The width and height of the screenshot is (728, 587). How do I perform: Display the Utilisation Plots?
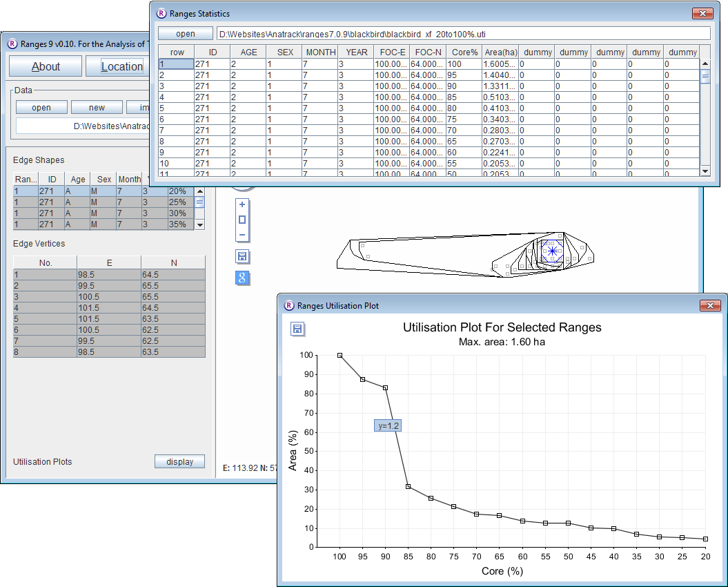pyautogui.click(x=179, y=462)
